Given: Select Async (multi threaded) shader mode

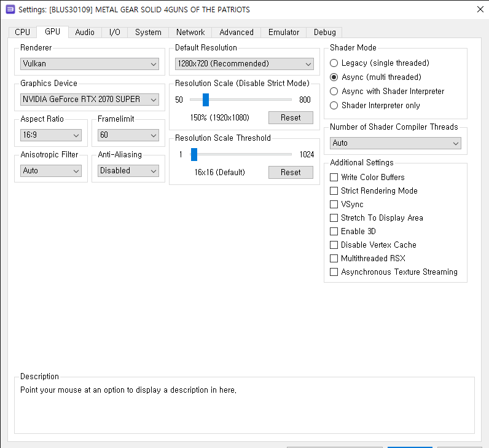Looking at the screenshot, I should (375, 77).
